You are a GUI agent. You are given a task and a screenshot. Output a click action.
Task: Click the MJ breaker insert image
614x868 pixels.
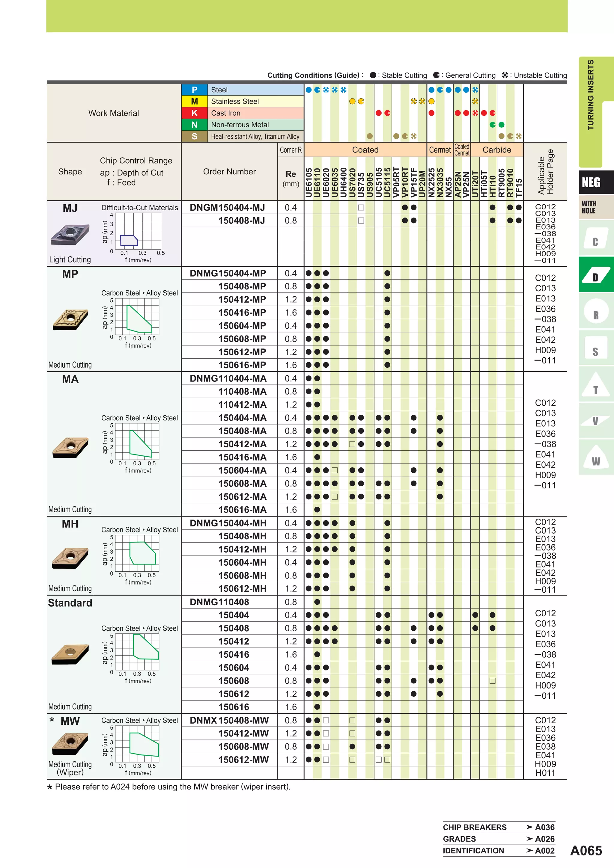70,235
